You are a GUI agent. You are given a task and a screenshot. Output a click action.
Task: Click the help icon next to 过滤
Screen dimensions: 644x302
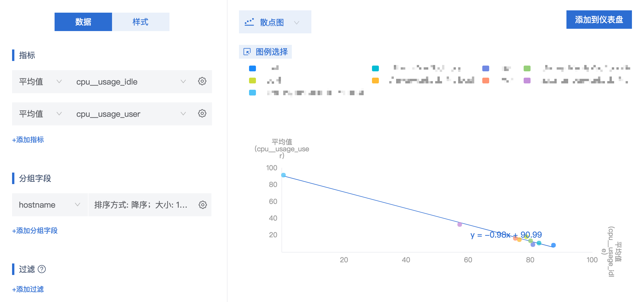42,269
